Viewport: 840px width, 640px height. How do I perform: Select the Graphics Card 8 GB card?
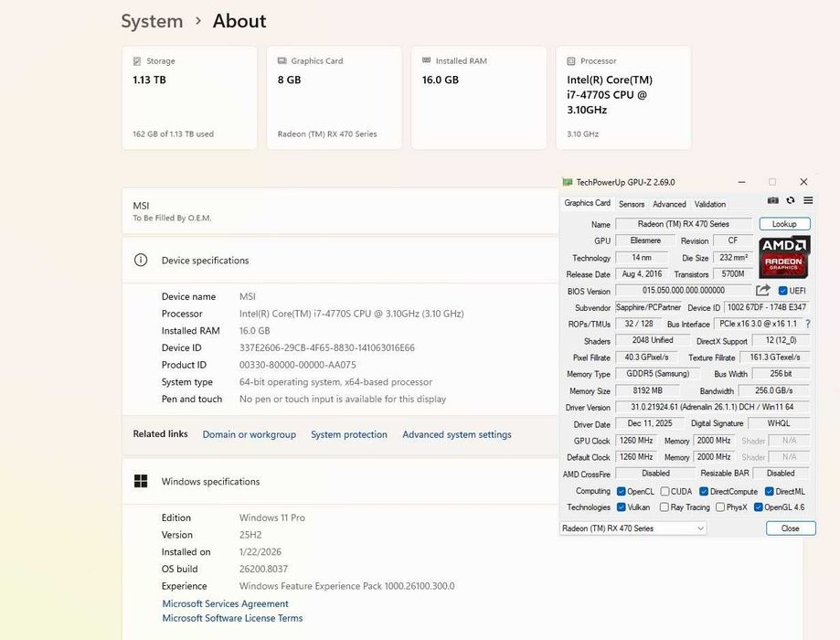(335, 98)
